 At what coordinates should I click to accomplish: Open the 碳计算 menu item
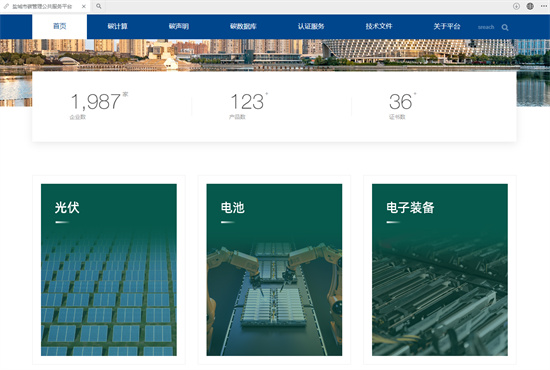117,26
